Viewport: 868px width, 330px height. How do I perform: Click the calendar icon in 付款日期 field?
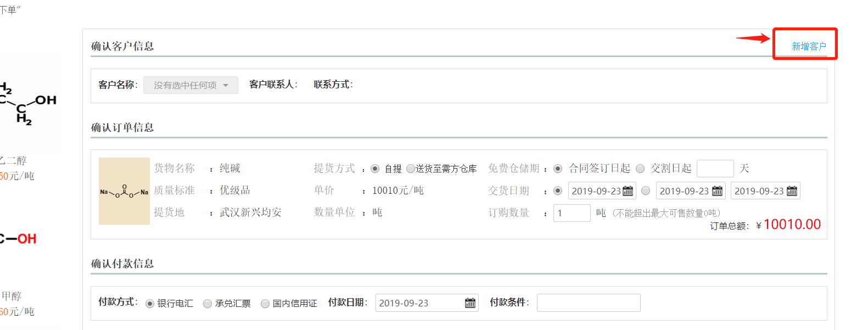470,303
